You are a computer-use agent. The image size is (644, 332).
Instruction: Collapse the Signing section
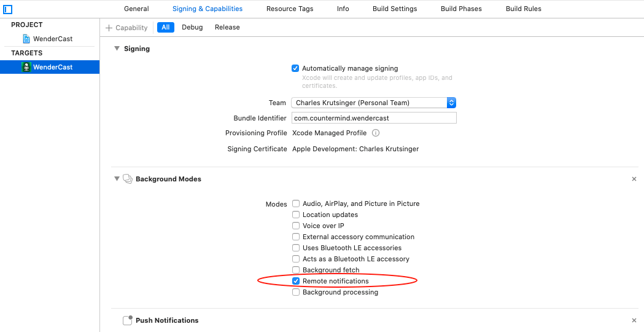pyautogui.click(x=117, y=49)
